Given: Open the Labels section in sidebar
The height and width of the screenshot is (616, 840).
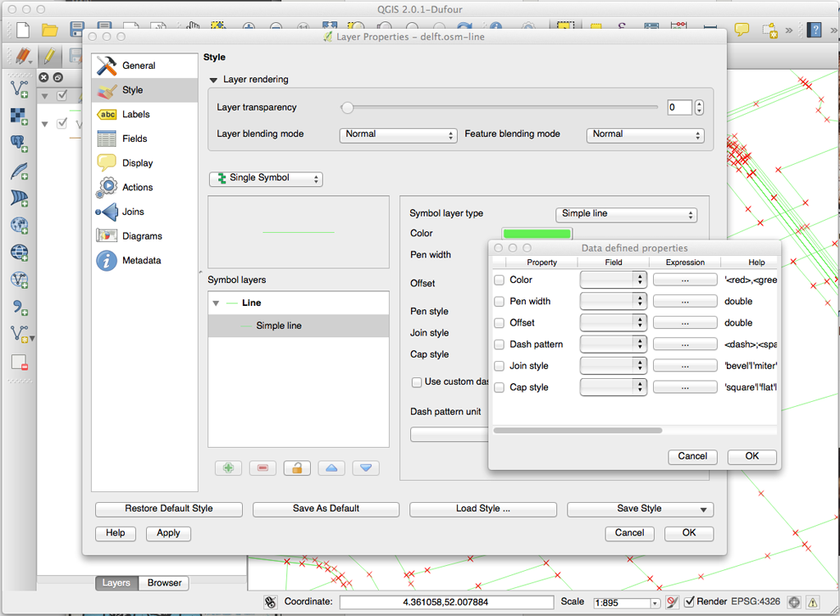Looking at the screenshot, I should (135, 115).
